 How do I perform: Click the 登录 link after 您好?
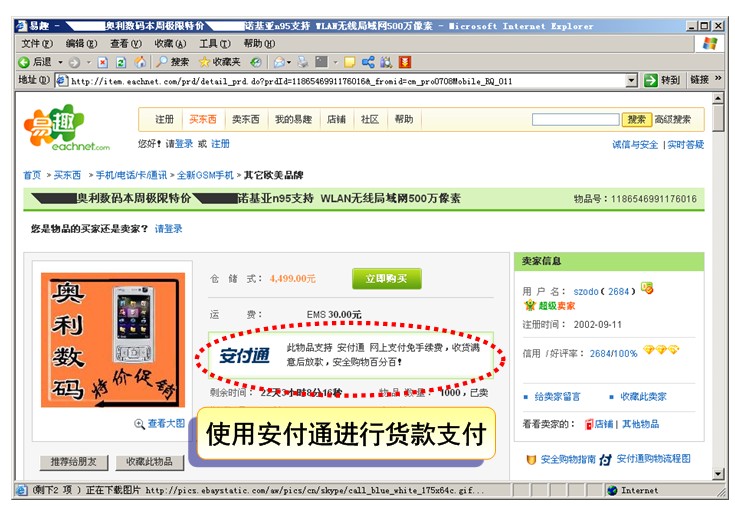(183, 144)
